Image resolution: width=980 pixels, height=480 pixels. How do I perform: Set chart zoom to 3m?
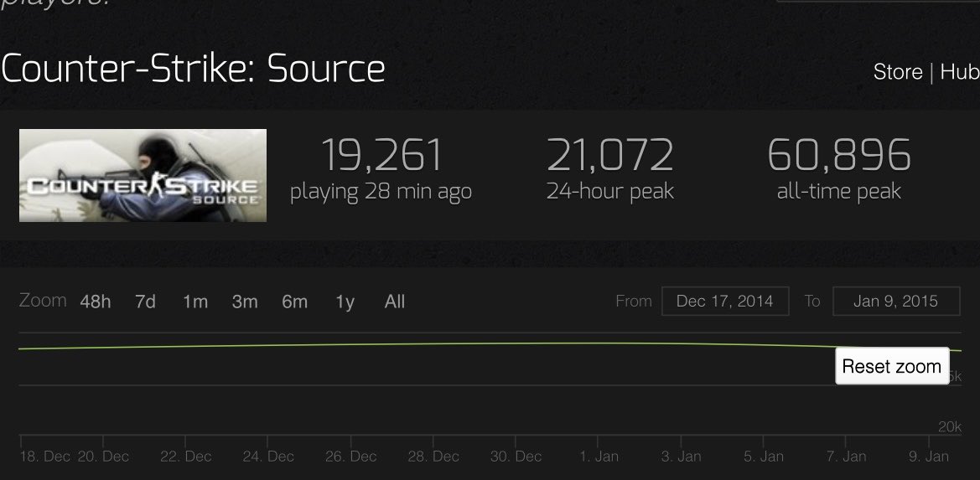click(245, 302)
